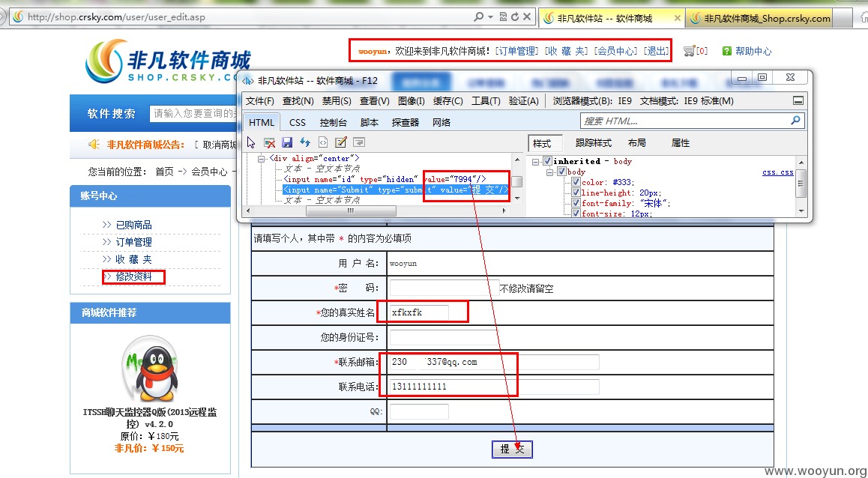
Task: Refresh the DOM tree with blue arrows icon
Action: (x=305, y=143)
